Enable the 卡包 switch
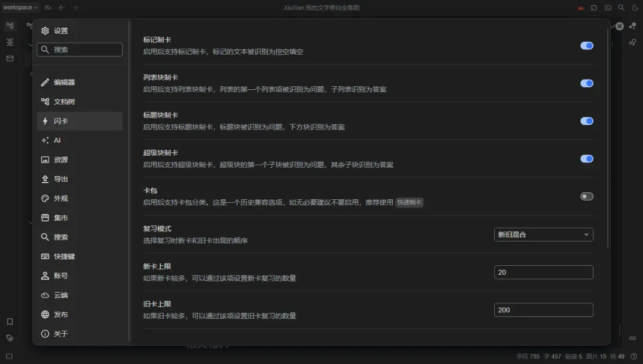 587,196
